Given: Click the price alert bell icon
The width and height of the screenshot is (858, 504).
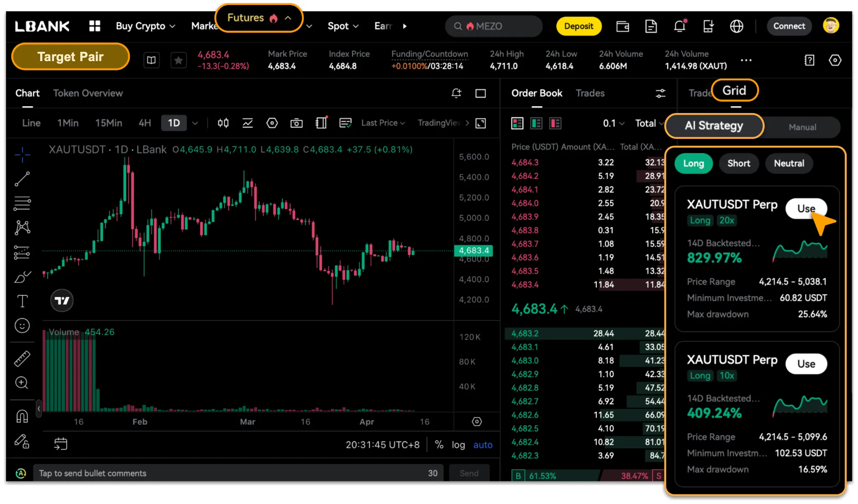Looking at the screenshot, I should click(x=456, y=93).
